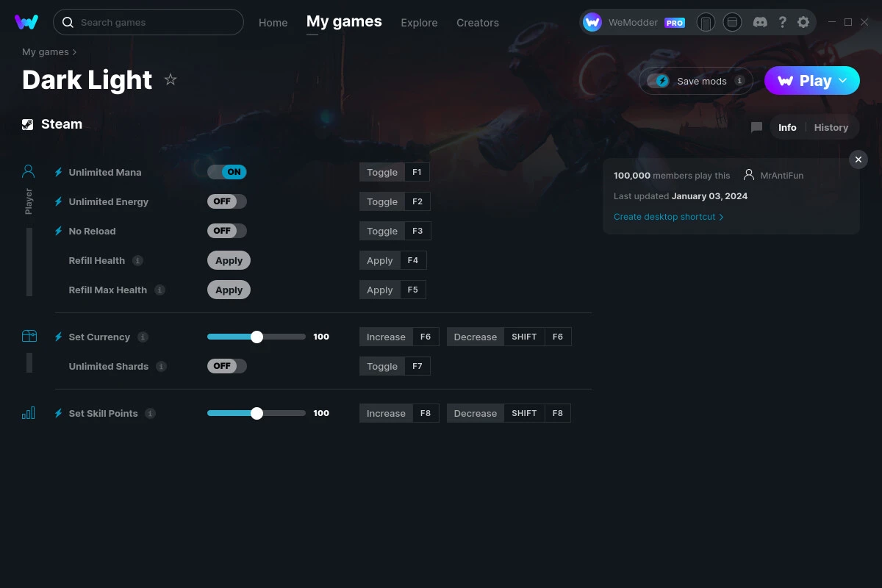
Task: Click Save mods info icon
Action: (739, 81)
